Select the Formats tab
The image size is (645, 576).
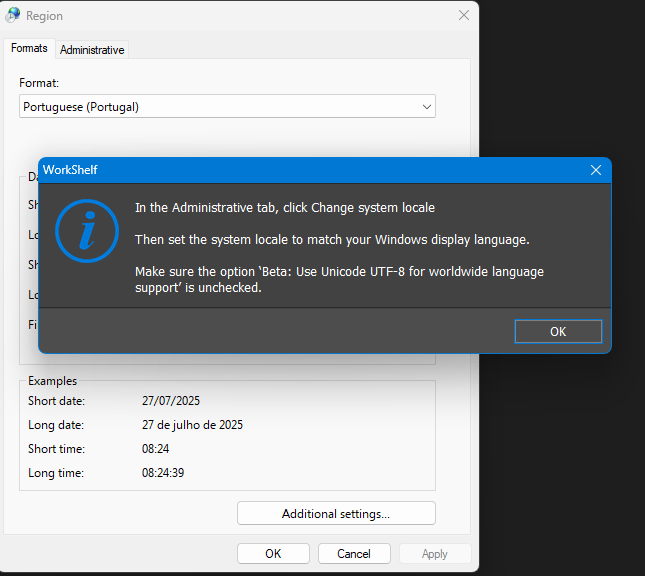[x=29, y=48]
